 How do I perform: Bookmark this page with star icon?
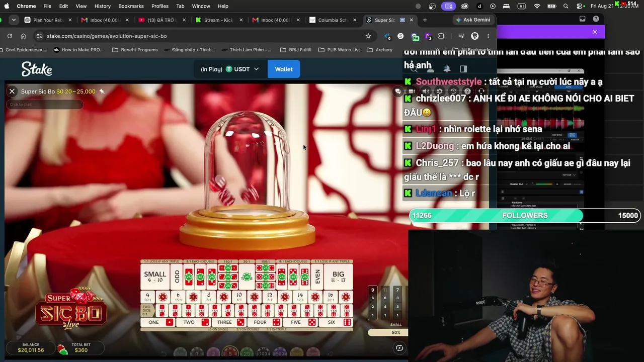[x=368, y=36]
